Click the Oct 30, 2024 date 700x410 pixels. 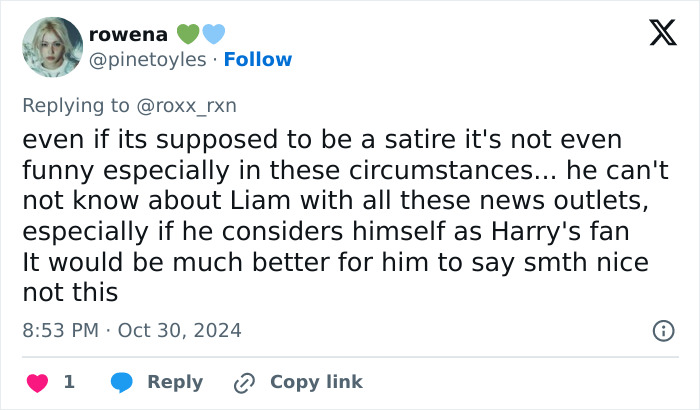(x=180, y=330)
